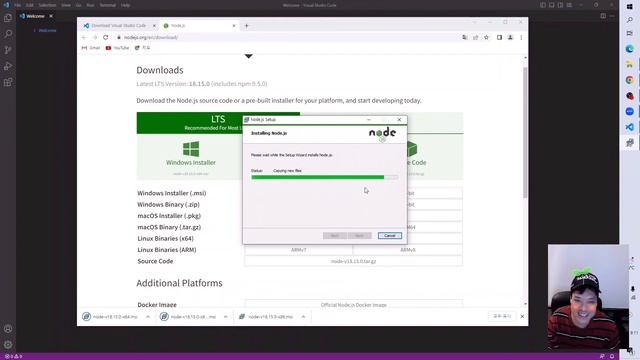Click VS Code notifications bell in status bar
640x360 pixels.
(x=612, y=356)
